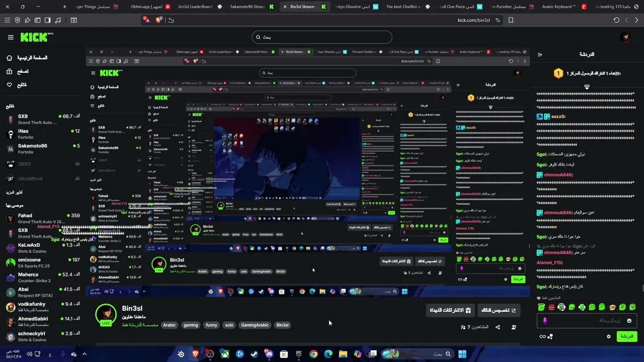This screenshot has height=362, width=644.
Task: Open the Kick hamburger menu
Action: (11, 37)
